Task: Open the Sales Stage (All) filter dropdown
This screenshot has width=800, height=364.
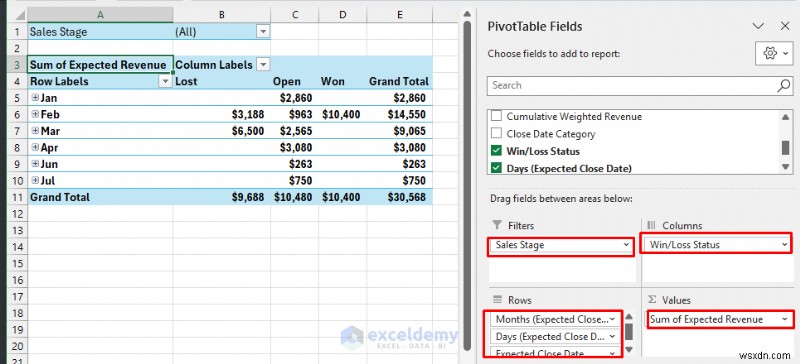Action: (263, 32)
